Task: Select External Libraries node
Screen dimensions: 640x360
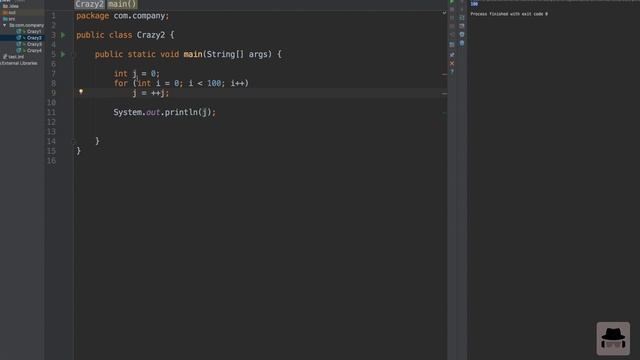Action: (19, 63)
